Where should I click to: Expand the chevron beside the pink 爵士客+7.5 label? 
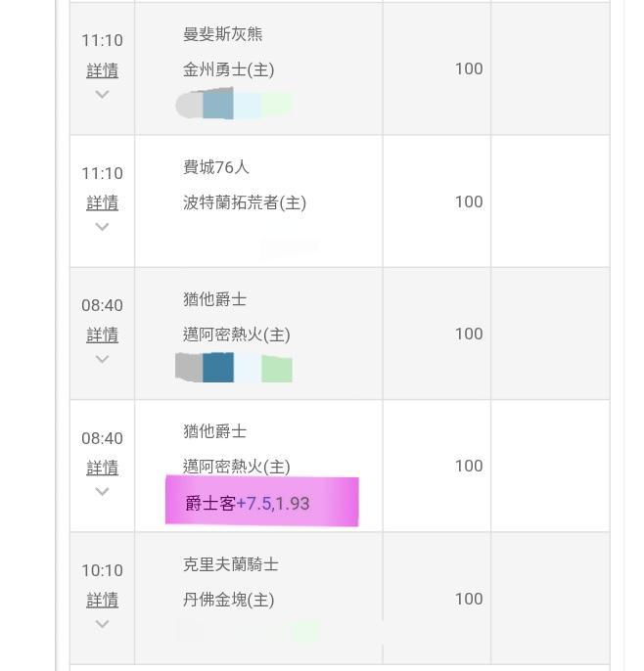coord(102,492)
